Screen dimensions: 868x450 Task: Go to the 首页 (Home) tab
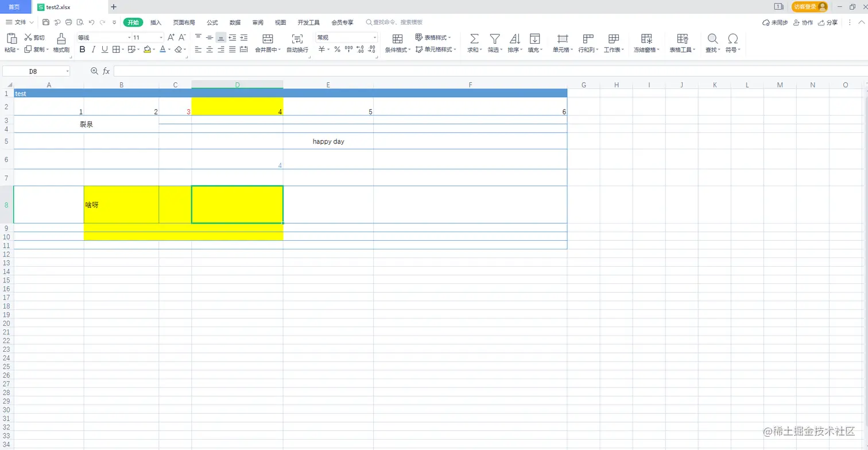[x=14, y=7]
